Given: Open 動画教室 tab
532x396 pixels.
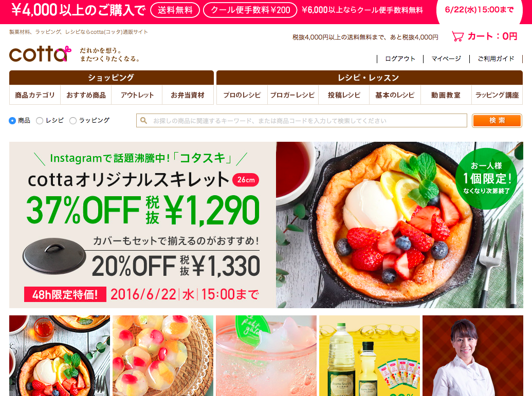Looking at the screenshot, I should pos(446,95).
